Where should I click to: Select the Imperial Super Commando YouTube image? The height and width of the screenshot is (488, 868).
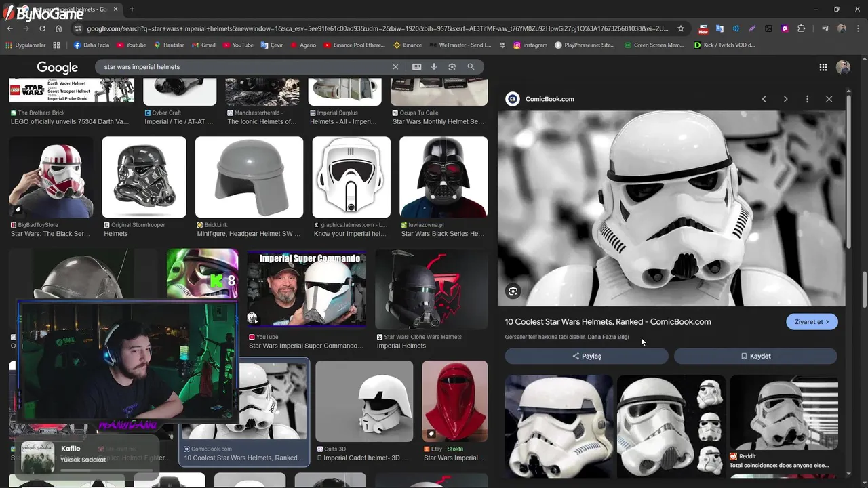pos(307,289)
